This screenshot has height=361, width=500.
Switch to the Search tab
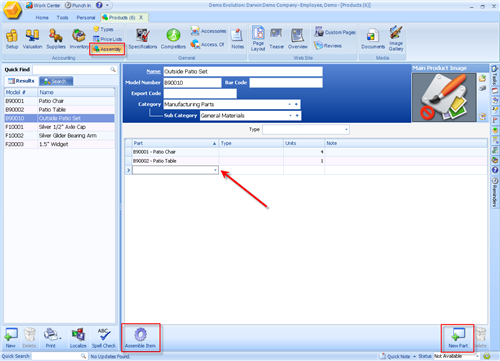tap(56, 81)
